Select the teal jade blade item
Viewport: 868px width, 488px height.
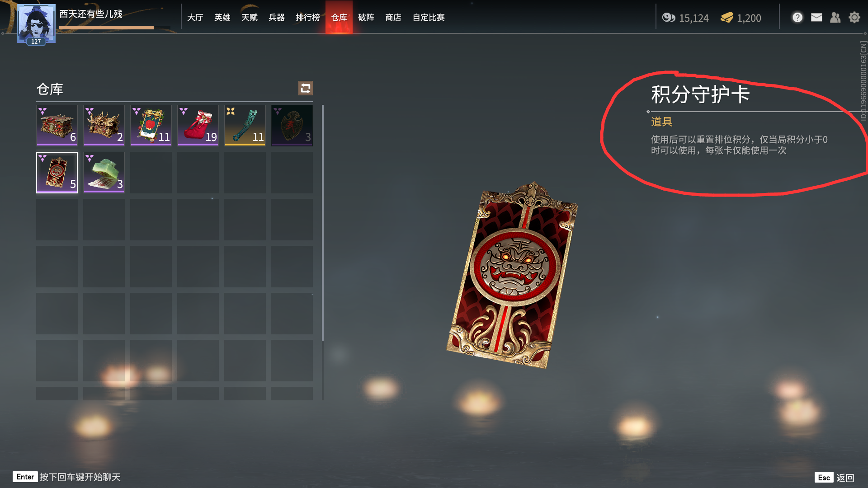pyautogui.click(x=245, y=125)
